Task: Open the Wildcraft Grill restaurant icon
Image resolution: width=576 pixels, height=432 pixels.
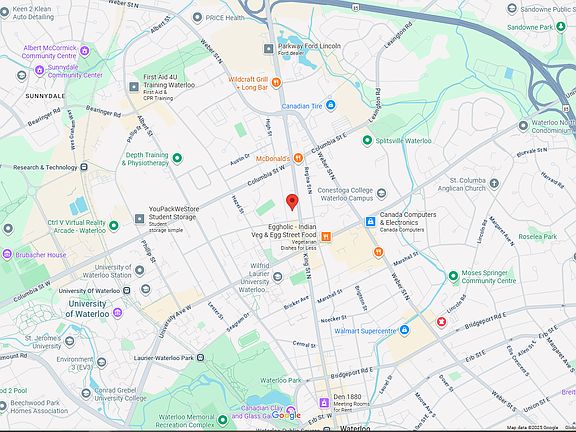Action: click(276, 83)
